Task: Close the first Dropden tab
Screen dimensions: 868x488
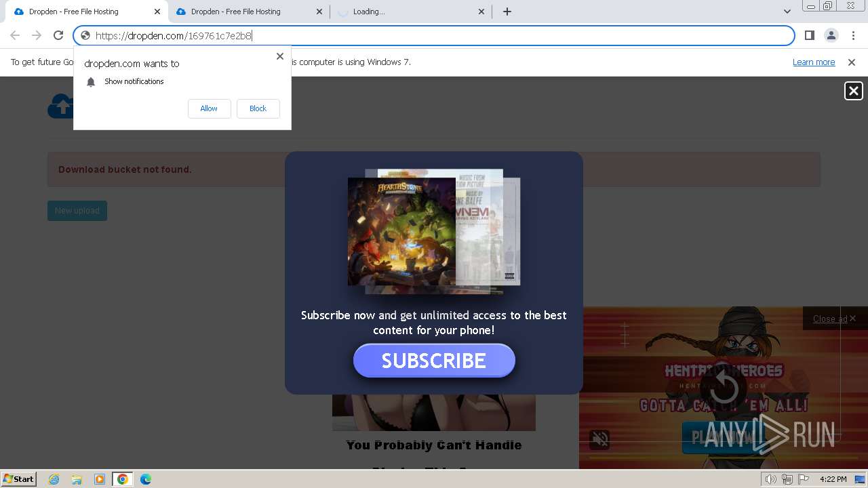Action: [157, 12]
